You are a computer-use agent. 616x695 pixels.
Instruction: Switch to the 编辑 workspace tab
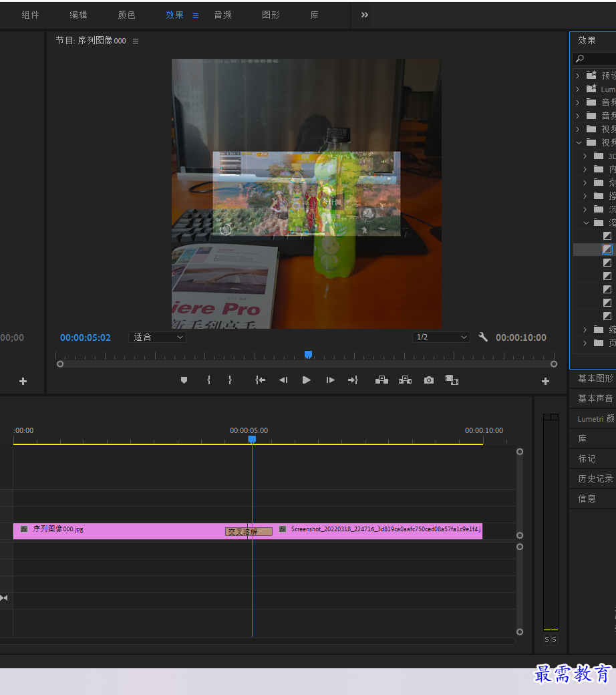[78, 15]
